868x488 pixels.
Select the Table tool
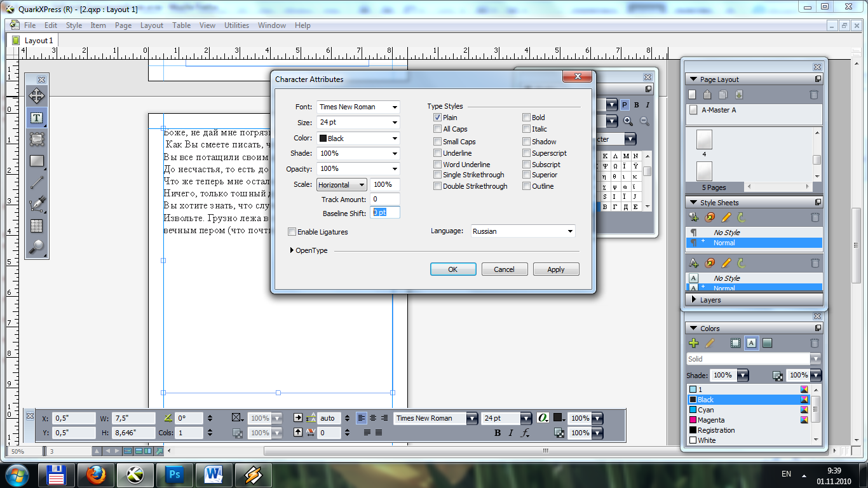tap(37, 226)
